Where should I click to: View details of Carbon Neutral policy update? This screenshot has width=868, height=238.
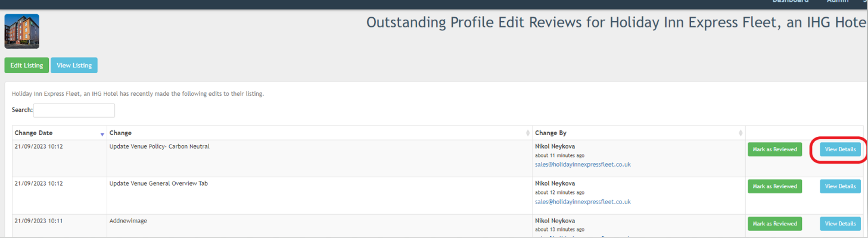(840, 149)
